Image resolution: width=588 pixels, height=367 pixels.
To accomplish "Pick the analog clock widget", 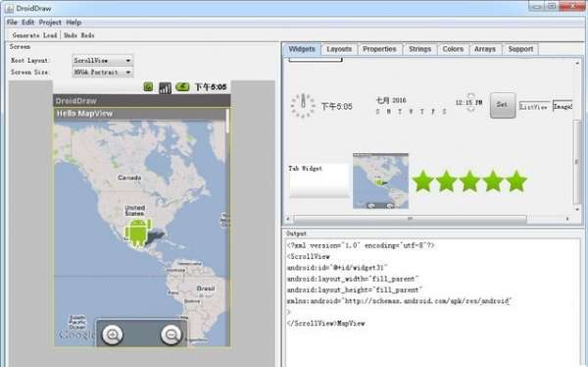I will (x=303, y=106).
